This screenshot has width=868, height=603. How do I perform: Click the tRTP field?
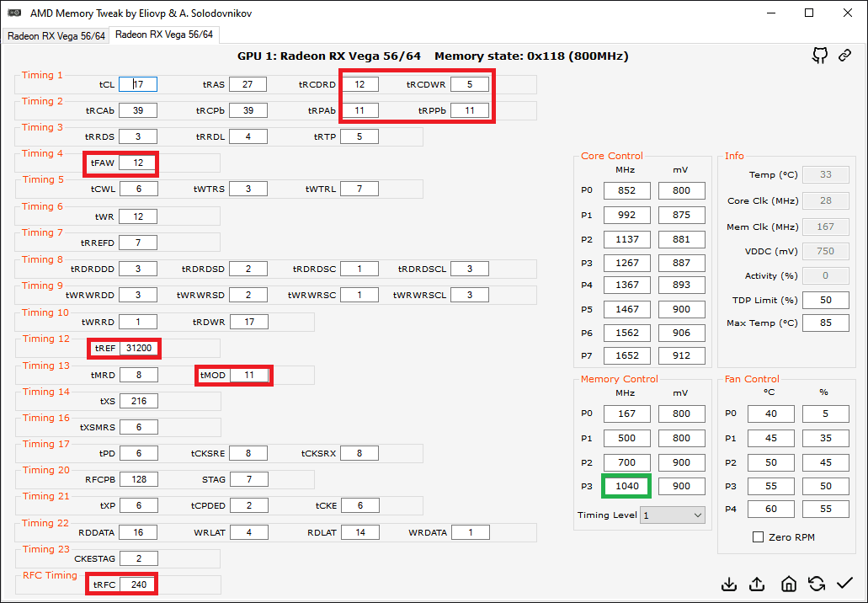click(359, 136)
